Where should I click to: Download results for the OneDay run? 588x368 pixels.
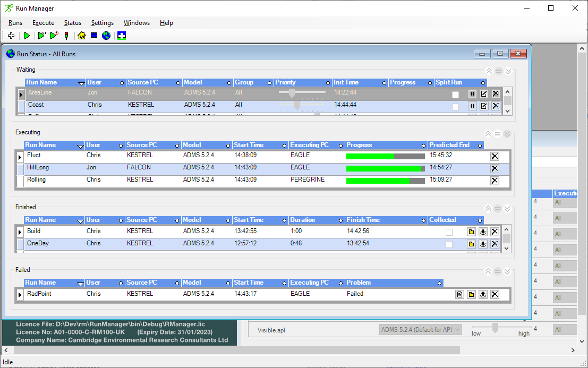point(483,244)
